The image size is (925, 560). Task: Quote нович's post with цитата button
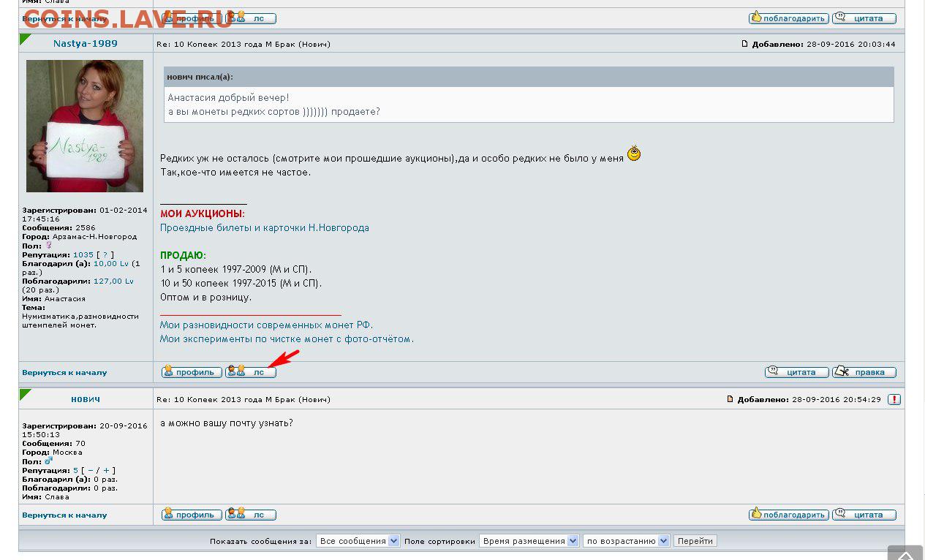coord(864,515)
